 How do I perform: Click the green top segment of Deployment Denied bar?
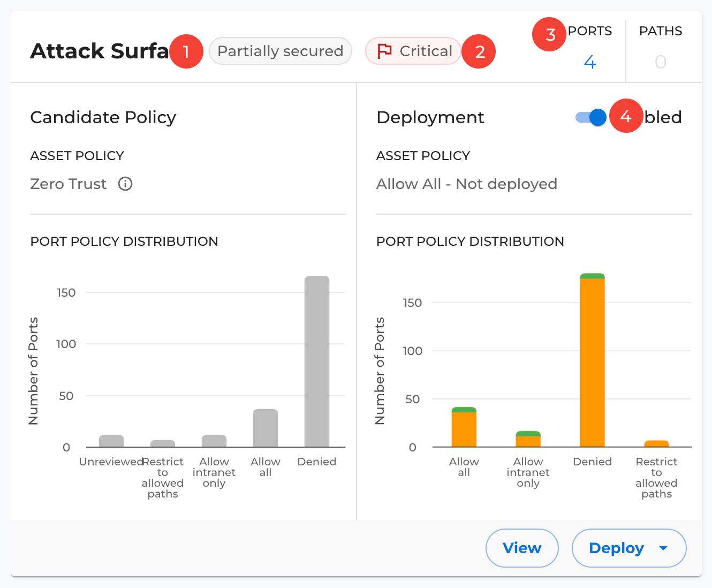592,276
